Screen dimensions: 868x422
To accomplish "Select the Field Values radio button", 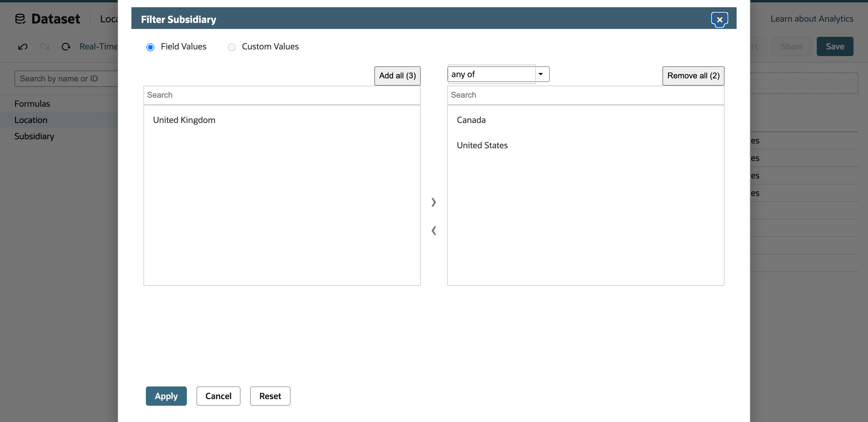I will (150, 47).
